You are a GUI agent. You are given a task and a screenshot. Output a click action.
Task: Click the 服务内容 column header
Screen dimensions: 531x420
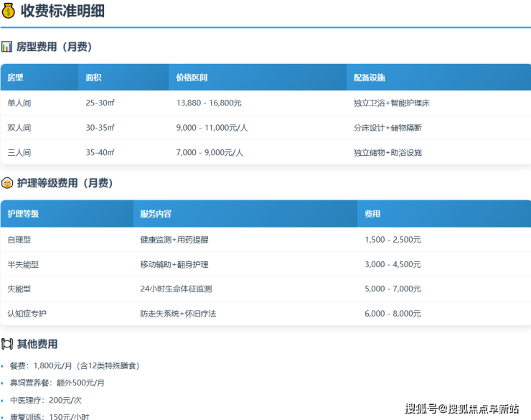tap(156, 214)
